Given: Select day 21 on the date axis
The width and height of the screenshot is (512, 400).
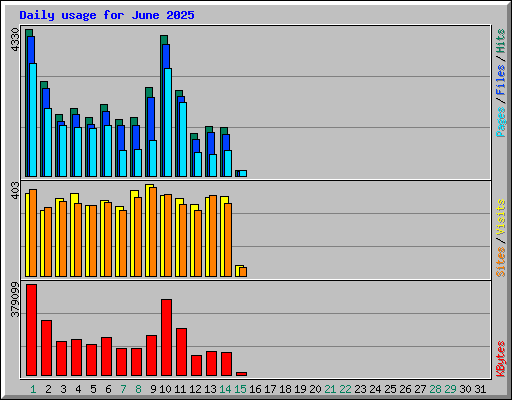Looking at the screenshot, I should tap(330, 389).
